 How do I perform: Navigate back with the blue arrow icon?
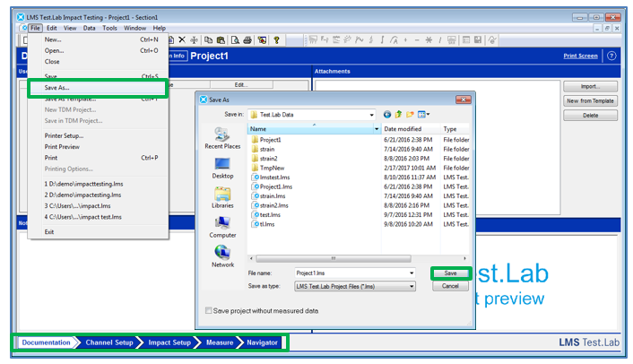click(387, 115)
